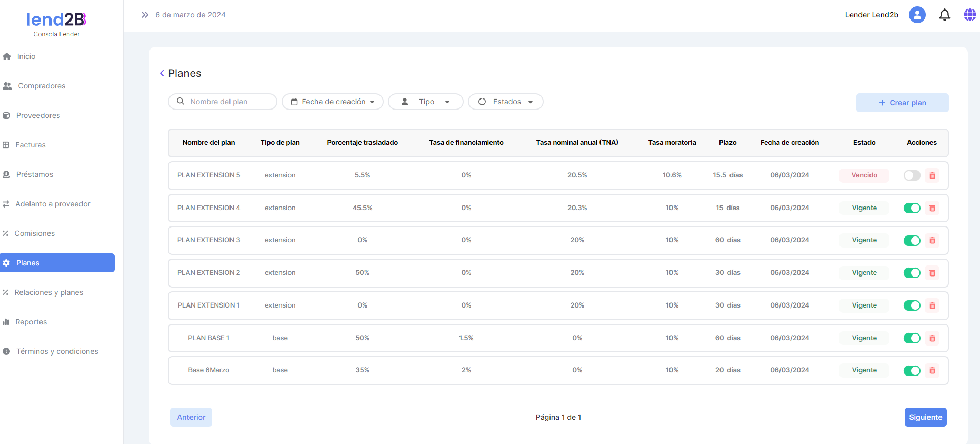Collapse sidebar with double chevron icon
Image resolution: width=980 pixels, height=444 pixels.
pos(145,15)
